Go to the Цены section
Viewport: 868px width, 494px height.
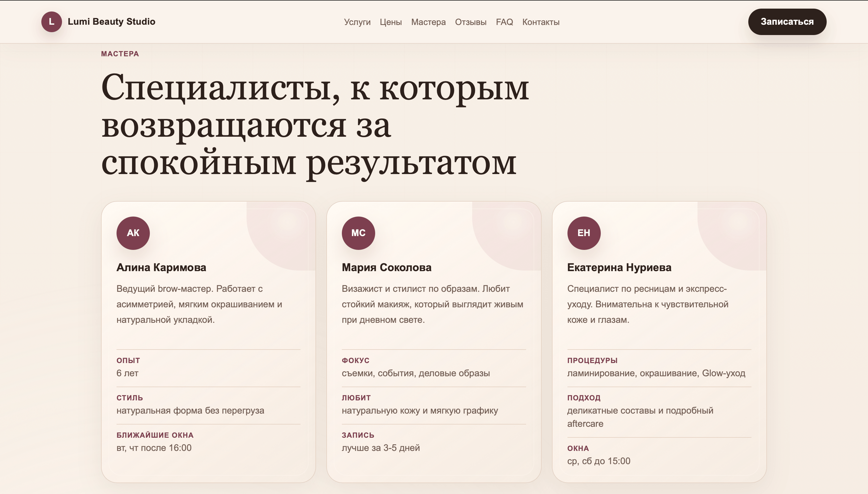391,22
